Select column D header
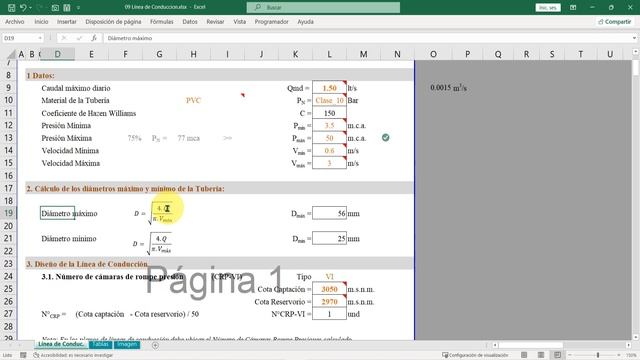This screenshot has width=640, height=360. pyautogui.click(x=58, y=54)
